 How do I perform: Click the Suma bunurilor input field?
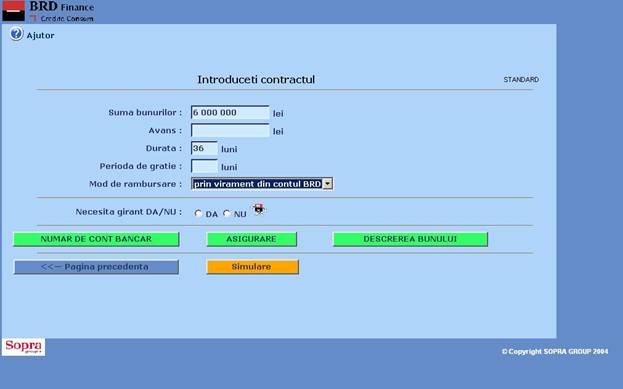(230, 113)
